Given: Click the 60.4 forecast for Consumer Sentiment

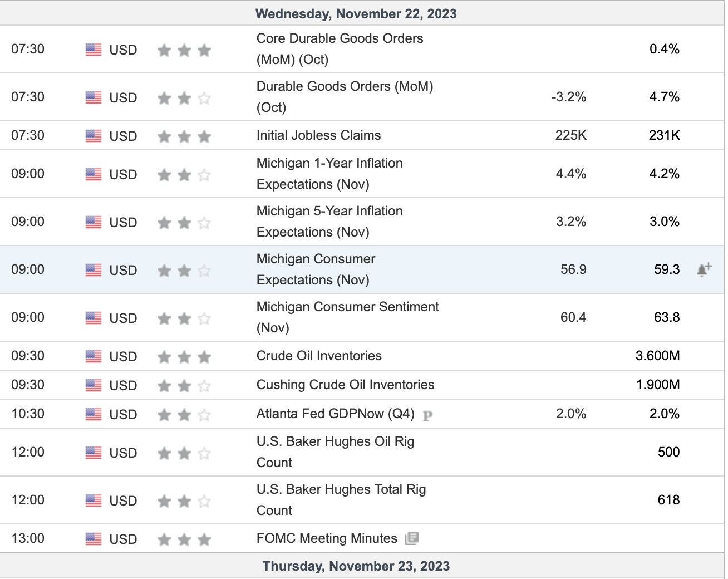Looking at the screenshot, I should click(573, 317).
